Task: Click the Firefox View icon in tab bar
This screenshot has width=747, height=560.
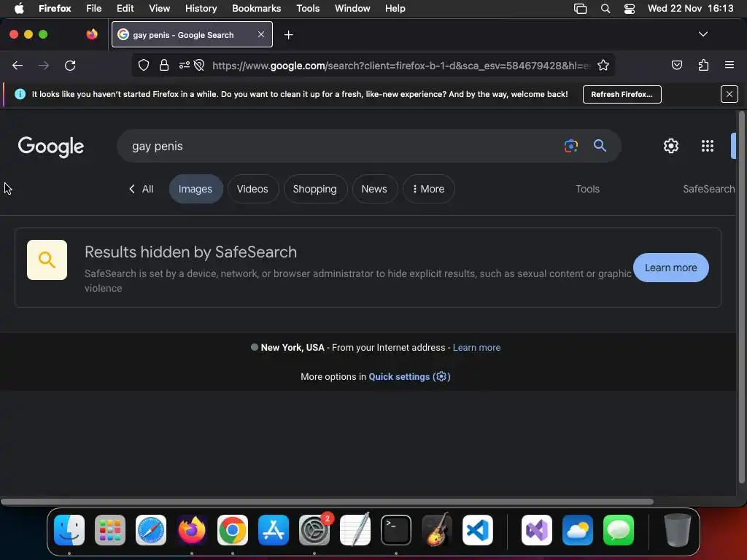Action: (92, 34)
